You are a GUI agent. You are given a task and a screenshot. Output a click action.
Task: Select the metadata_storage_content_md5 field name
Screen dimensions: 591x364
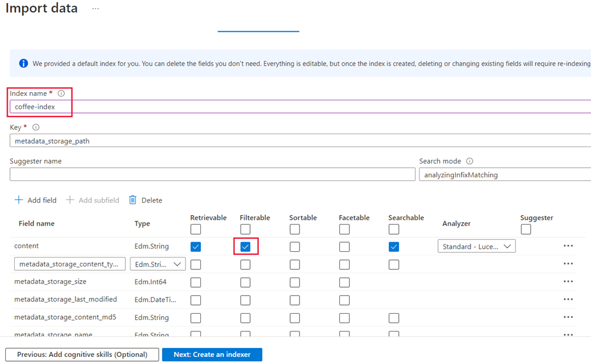(x=65, y=317)
